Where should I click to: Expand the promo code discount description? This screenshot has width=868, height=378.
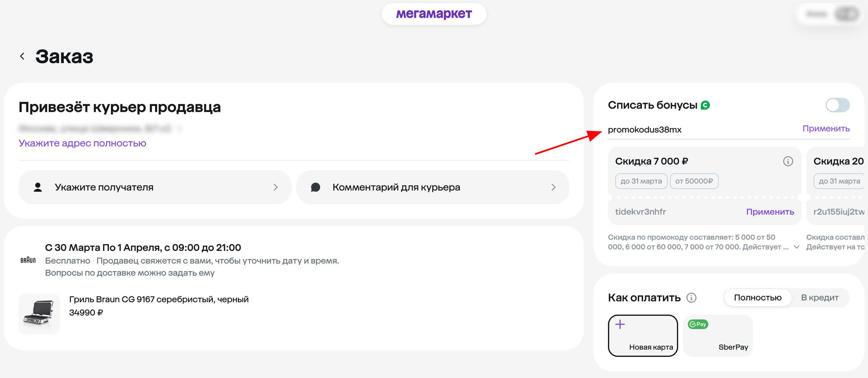click(x=797, y=247)
